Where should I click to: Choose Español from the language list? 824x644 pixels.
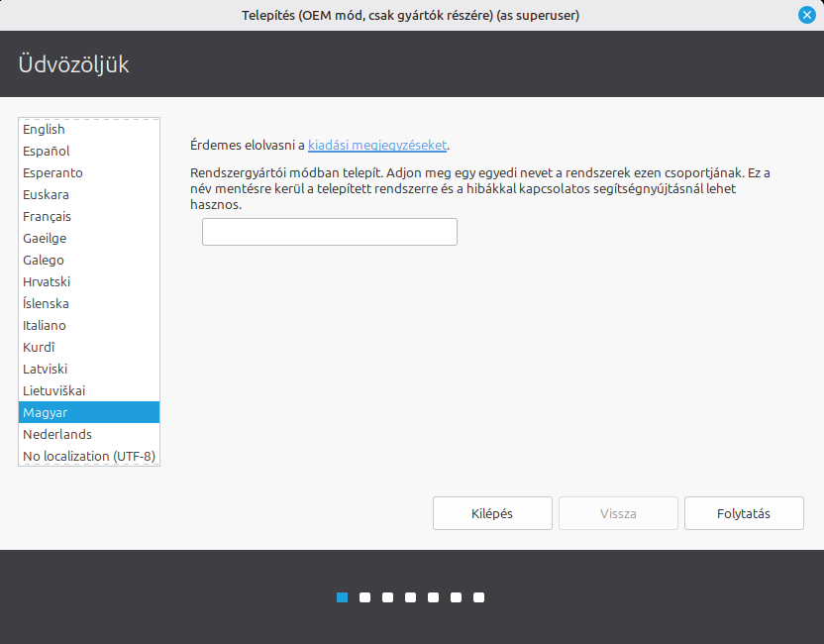tap(47, 151)
